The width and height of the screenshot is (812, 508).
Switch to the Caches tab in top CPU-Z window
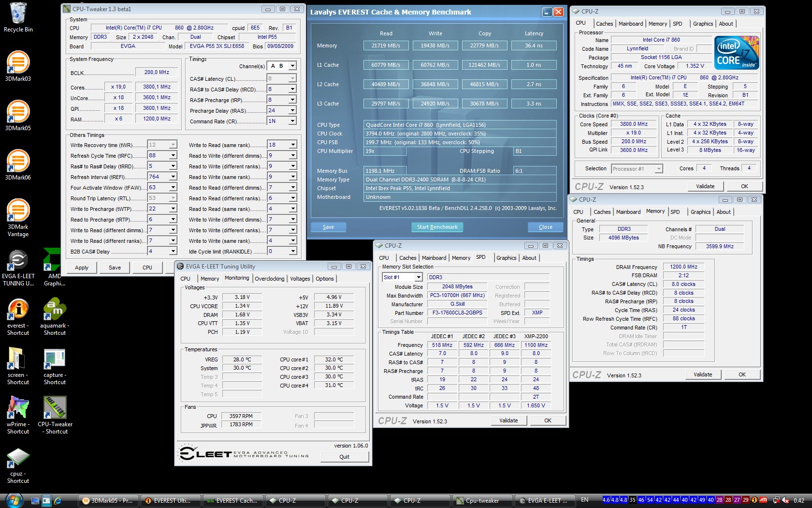coord(604,24)
